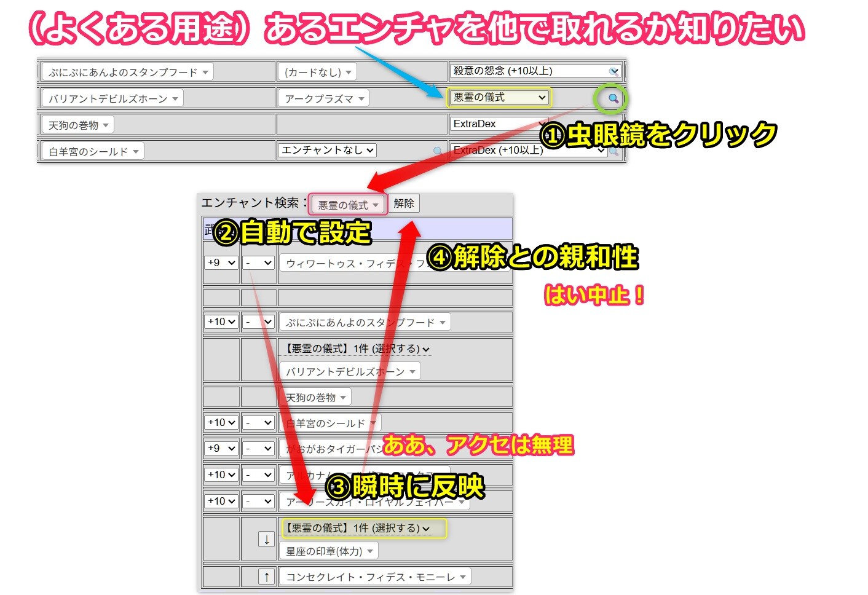Click magnifier icon in 殺意の怨念 (+10以上) field
The image size is (868, 595).
pos(614,72)
